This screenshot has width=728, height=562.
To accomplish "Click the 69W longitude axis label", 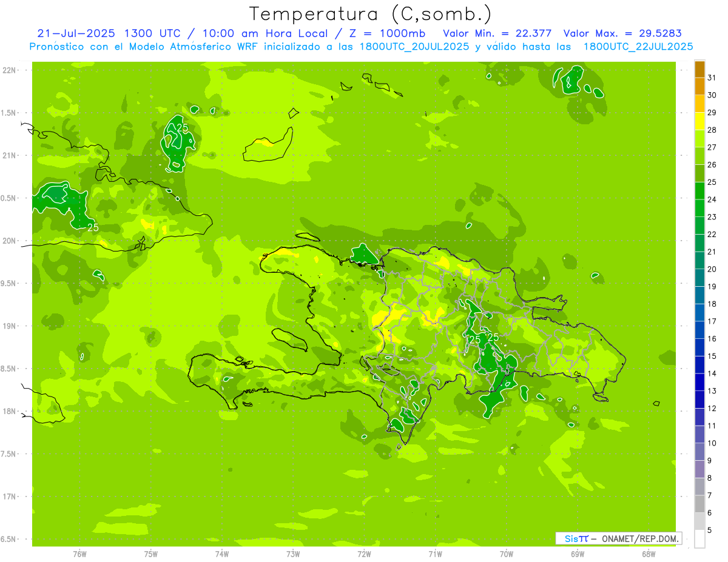I will (x=578, y=554).
